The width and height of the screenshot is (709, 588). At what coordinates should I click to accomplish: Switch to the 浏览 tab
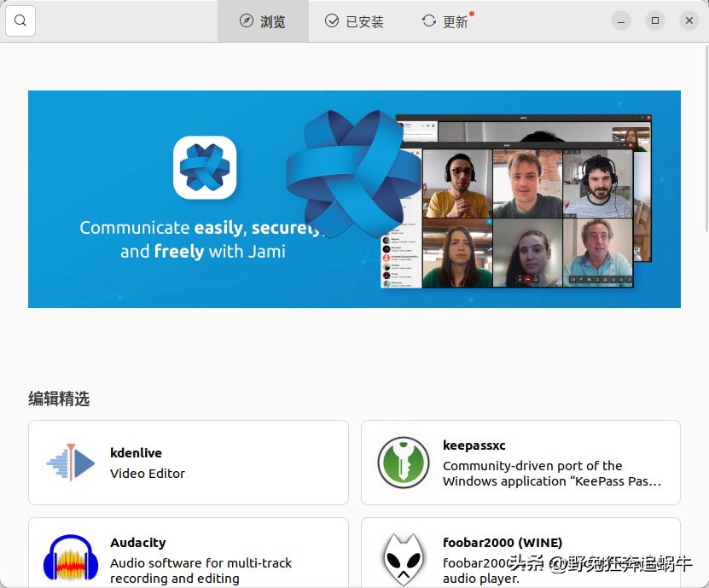263,21
